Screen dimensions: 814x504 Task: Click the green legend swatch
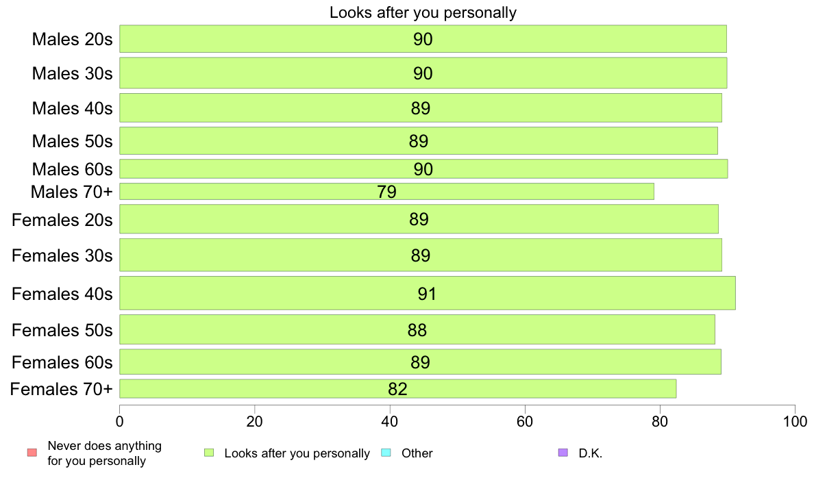click(209, 453)
